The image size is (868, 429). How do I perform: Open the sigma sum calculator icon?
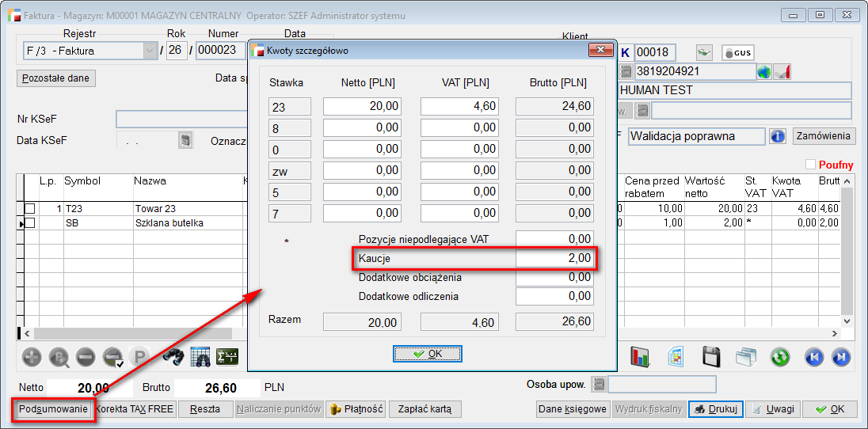pyautogui.click(x=227, y=358)
